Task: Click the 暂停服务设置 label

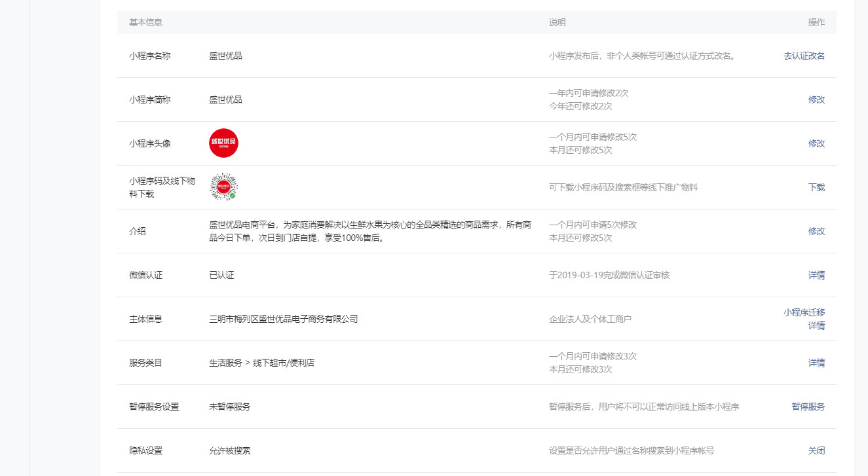Action: click(x=154, y=407)
